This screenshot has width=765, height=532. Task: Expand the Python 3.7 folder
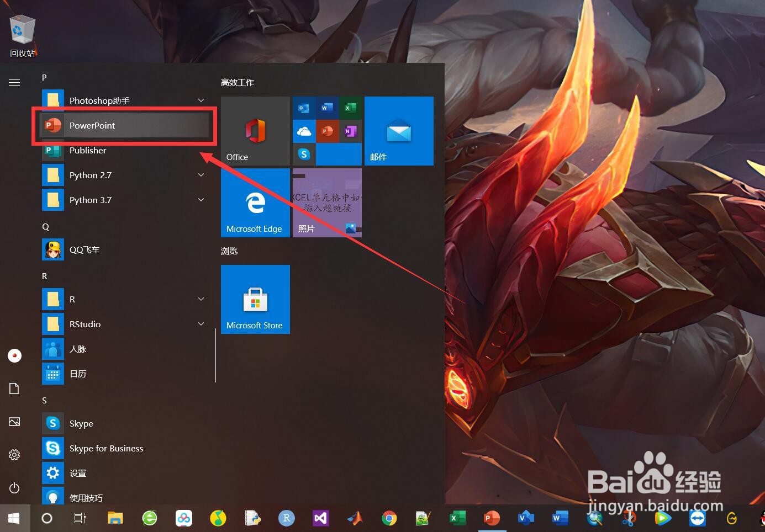[x=201, y=200]
